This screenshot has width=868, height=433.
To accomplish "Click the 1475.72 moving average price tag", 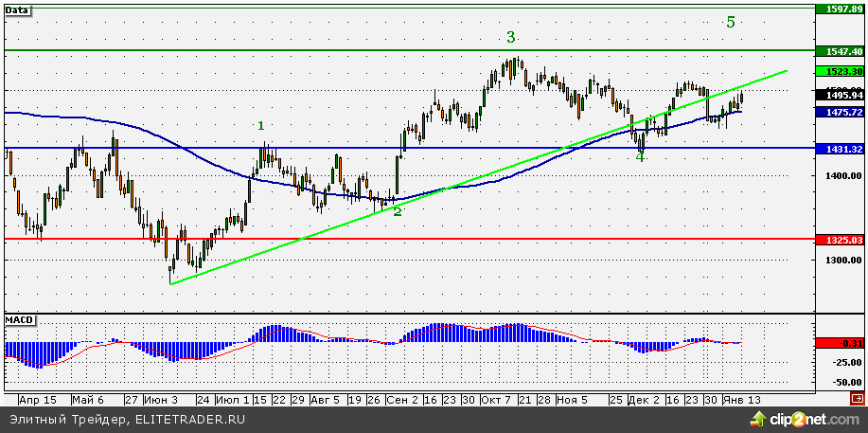I will pyautogui.click(x=841, y=112).
